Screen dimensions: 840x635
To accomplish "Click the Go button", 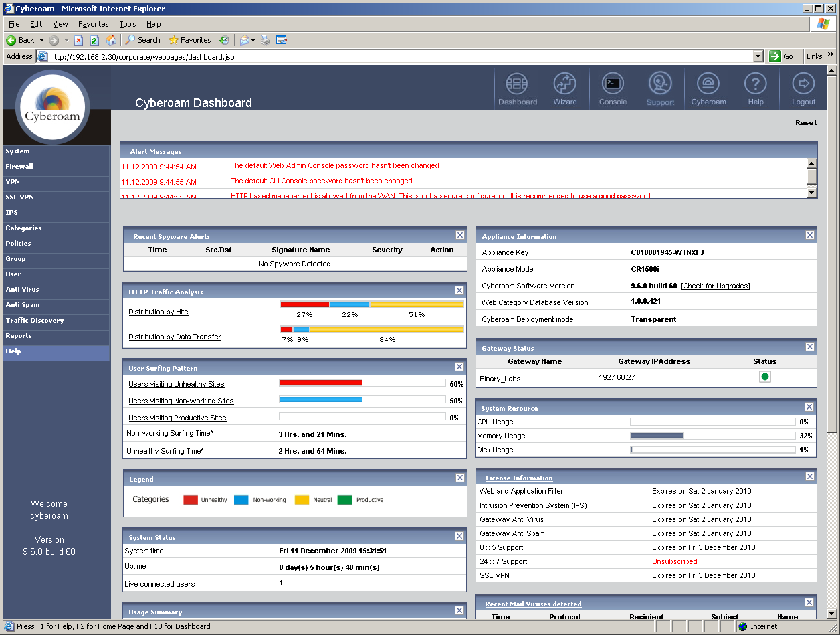I will coord(782,56).
